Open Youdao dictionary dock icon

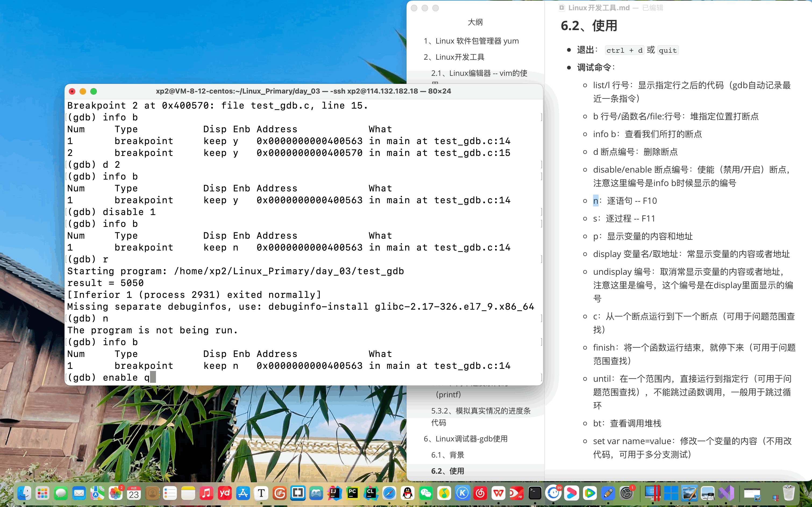click(x=225, y=493)
